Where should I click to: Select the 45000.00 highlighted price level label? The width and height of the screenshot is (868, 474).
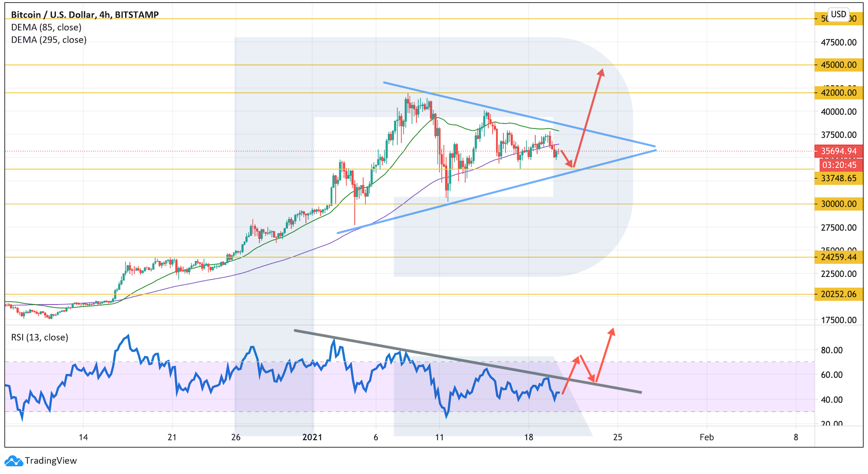[838, 65]
